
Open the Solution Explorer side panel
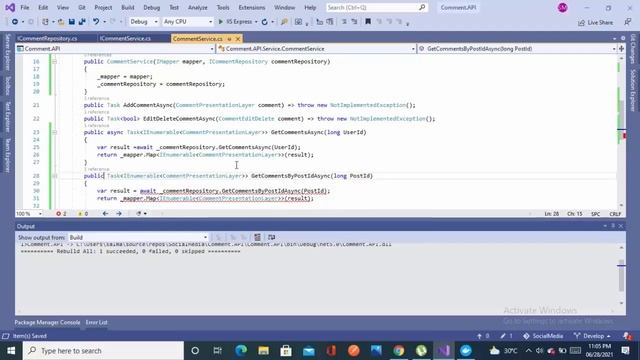point(633,90)
